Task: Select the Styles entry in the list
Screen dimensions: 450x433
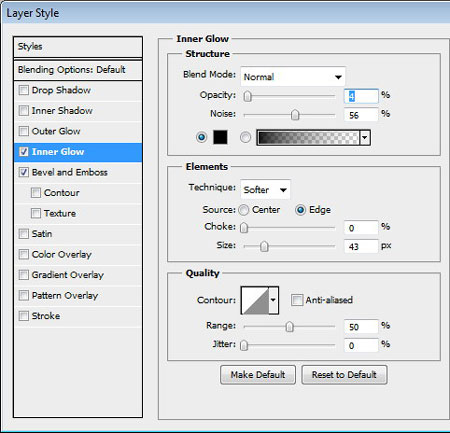Action: coord(78,47)
